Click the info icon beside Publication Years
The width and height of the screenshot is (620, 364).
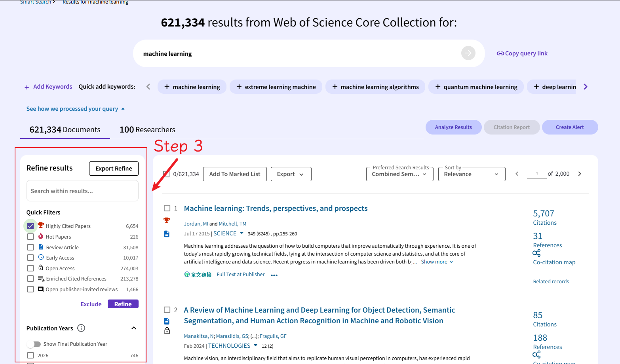pos(81,328)
